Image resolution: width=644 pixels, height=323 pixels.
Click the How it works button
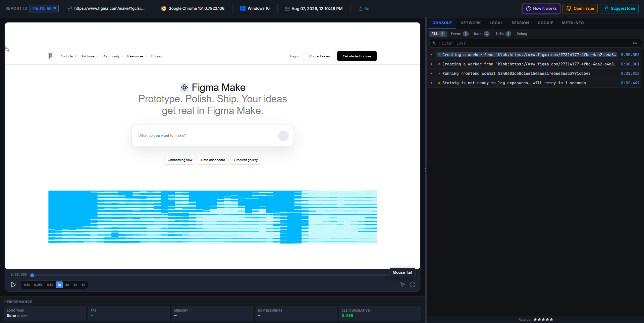pyautogui.click(x=541, y=9)
